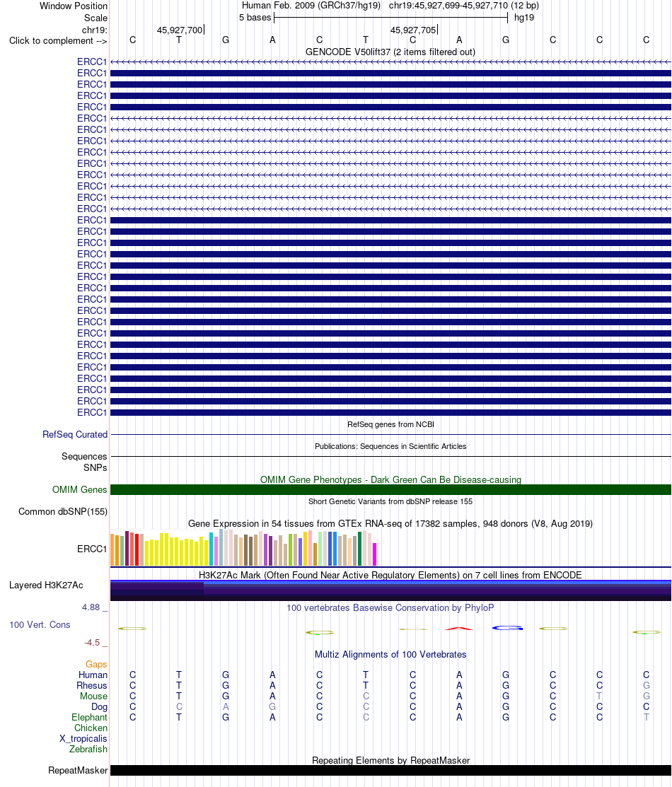Click ruler position "45,927,700"
Image resolution: width=672 pixels, height=787 pixels.
point(179,30)
